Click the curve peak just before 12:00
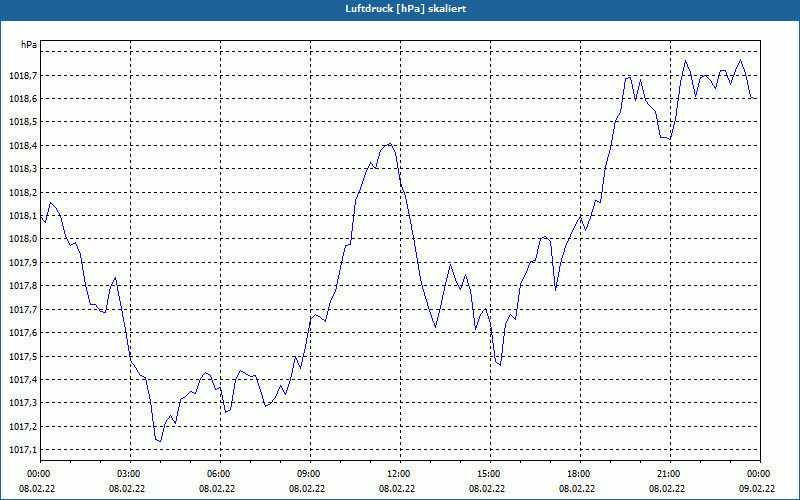 pos(389,144)
